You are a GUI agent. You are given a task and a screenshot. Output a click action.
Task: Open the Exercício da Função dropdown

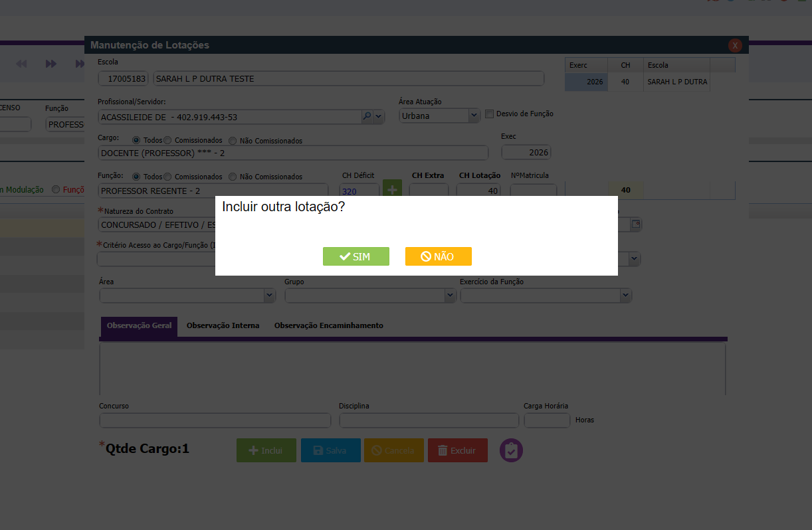tap(546, 296)
